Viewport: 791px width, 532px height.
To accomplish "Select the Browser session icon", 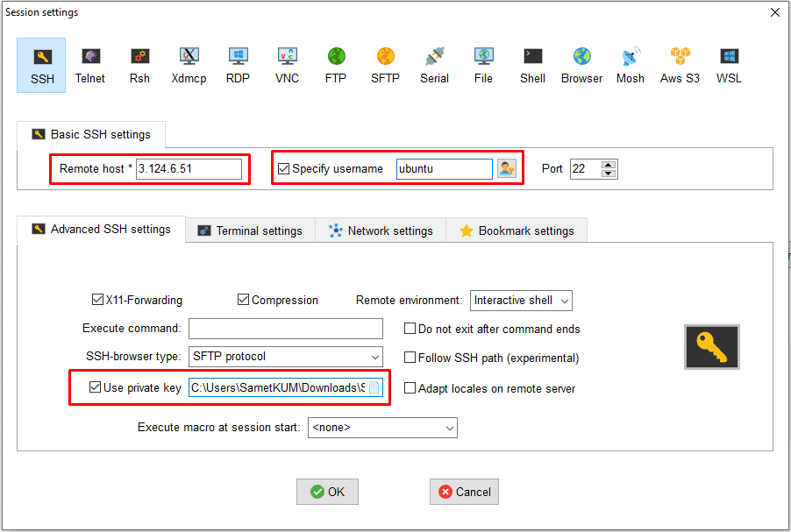I will pyautogui.click(x=581, y=66).
